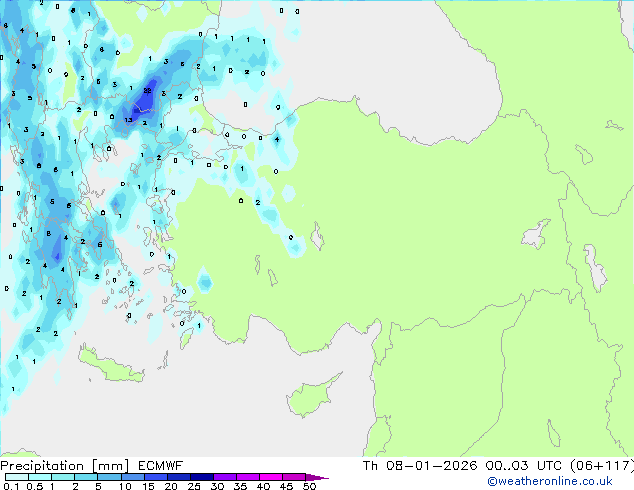Click the 35–40 mm legend swatch

247,477
